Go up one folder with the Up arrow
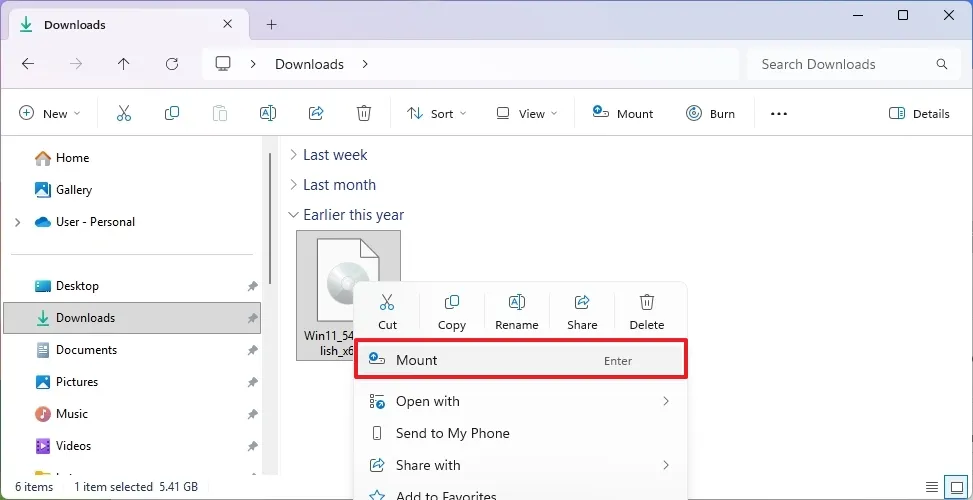This screenshot has width=973, height=500. [124, 64]
